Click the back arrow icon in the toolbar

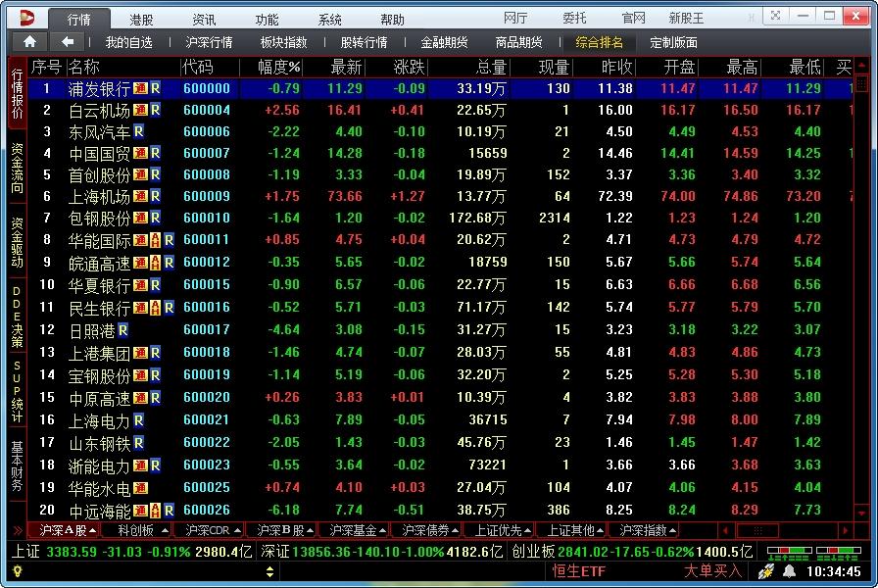tap(68, 42)
